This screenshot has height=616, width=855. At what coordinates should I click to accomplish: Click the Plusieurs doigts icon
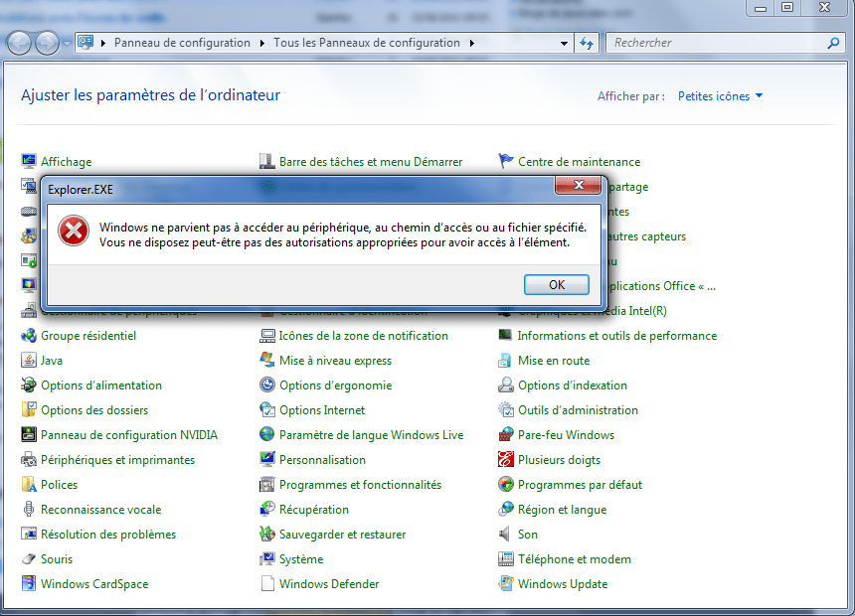point(505,460)
